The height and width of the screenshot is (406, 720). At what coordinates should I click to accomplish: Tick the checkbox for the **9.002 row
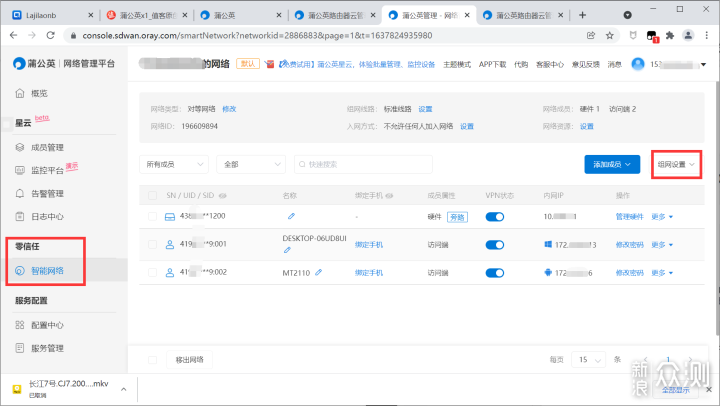tap(152, 272)
